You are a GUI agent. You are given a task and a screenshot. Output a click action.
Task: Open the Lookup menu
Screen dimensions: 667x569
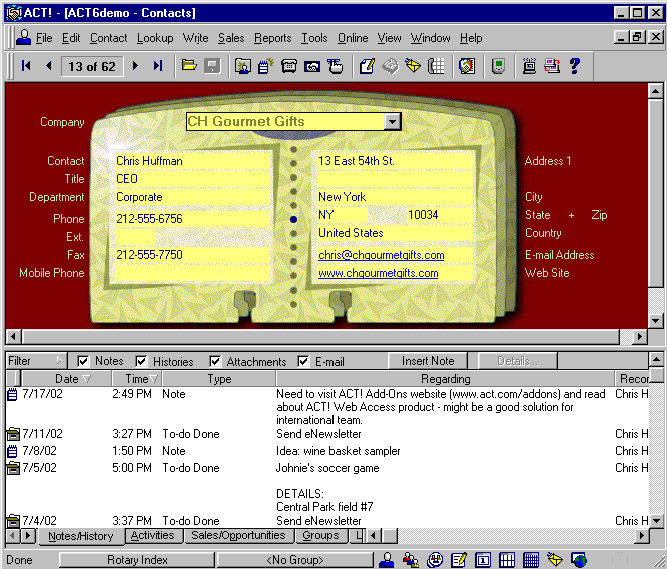pyautogui.click(x=155, y=38)
